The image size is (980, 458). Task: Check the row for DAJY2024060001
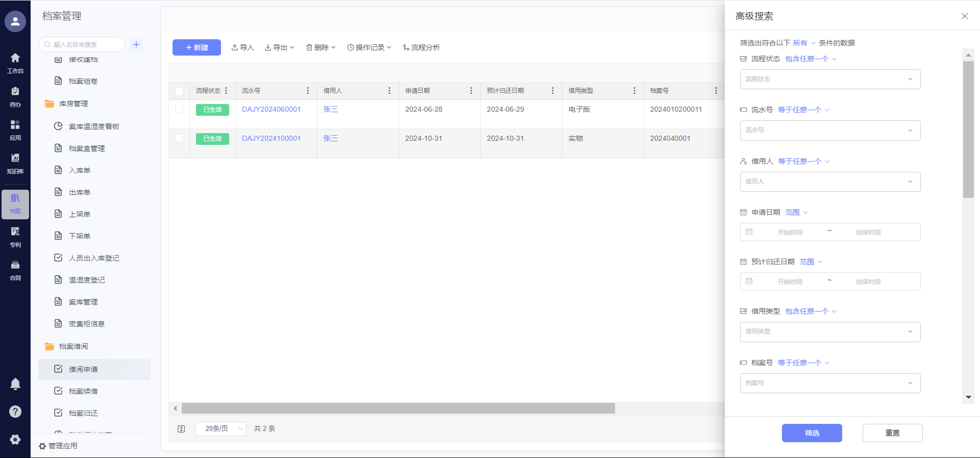179,109
